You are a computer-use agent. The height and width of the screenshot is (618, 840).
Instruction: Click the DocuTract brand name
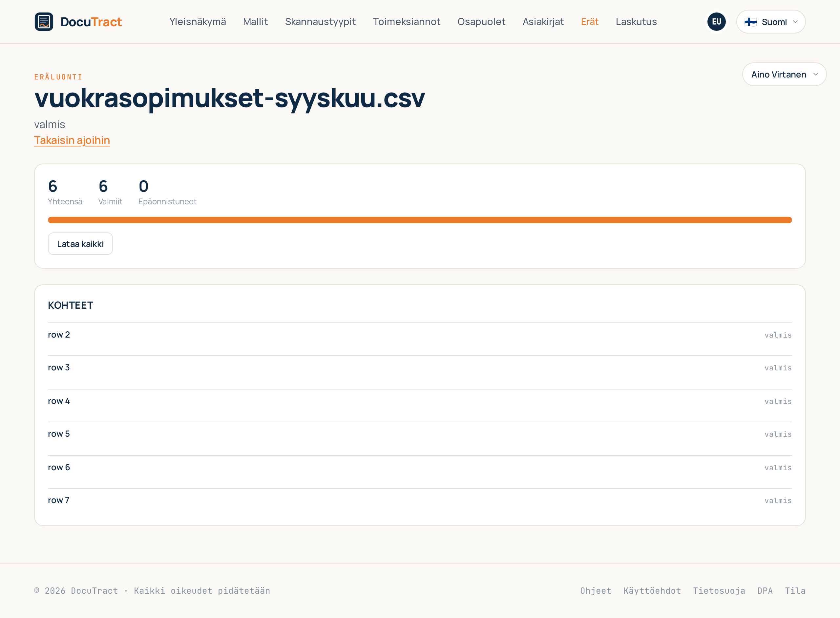tap(91, 22)
